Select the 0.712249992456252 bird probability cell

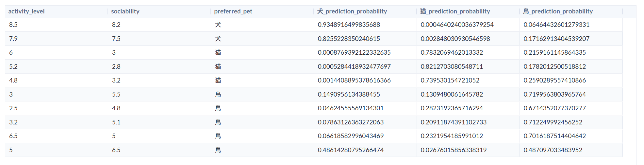[x=553, y=122]
